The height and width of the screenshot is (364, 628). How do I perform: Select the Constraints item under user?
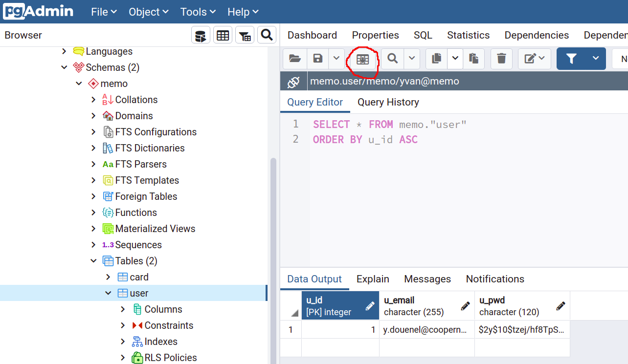pos(169,325)
